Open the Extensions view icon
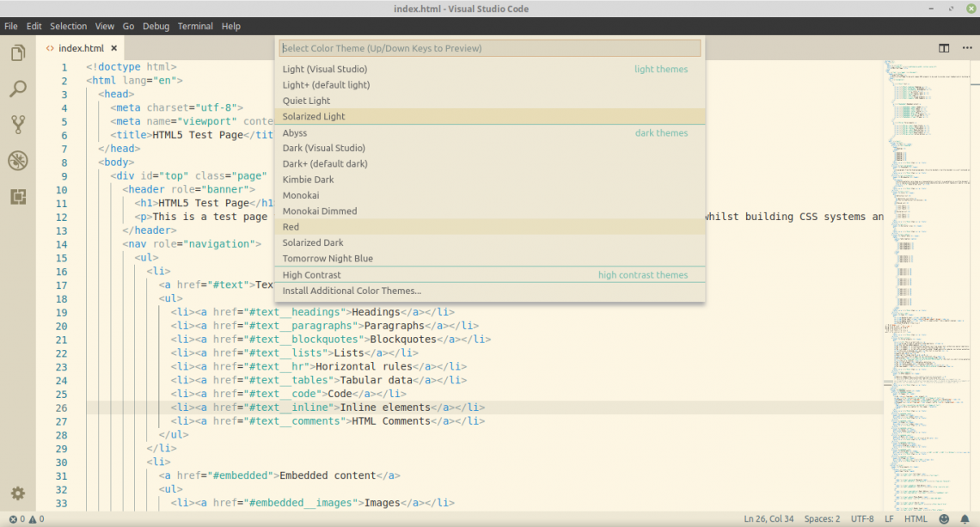Image resolution: width=980 pixels, height=527 pixels. tap(17, 197)
